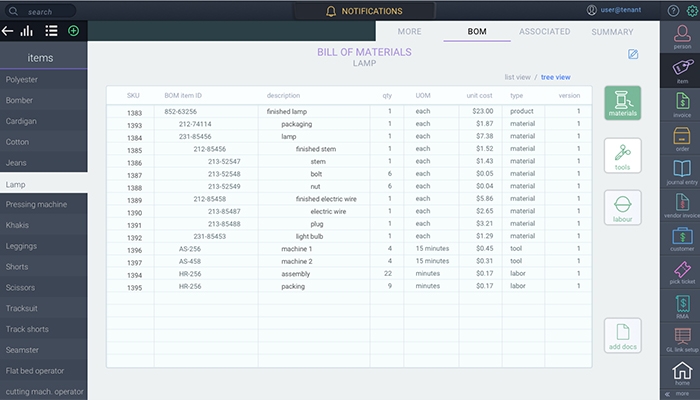Expand the more option in the sidebar

click(x=681, y=393)
